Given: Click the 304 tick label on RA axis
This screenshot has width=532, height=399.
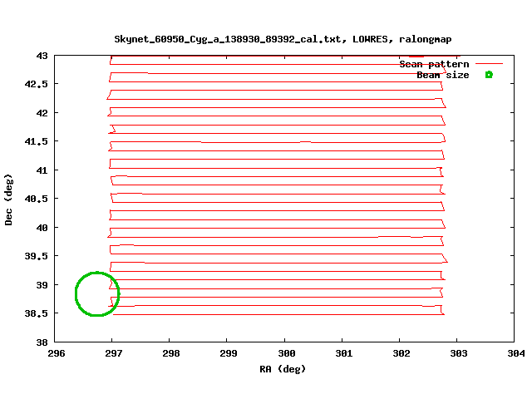Looking at the screenshot, I should [515, 353].
